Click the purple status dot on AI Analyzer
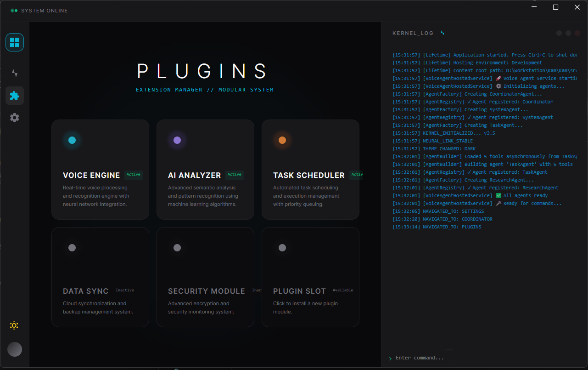Image resolution: width=588 pixels, height=370 pixels. click(x=177, y=140)
